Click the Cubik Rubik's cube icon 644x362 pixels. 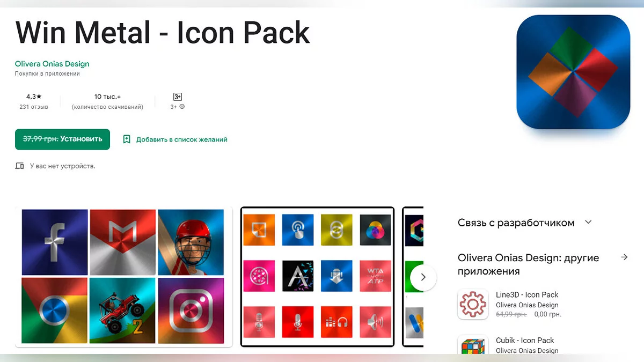tap(473, 345)
